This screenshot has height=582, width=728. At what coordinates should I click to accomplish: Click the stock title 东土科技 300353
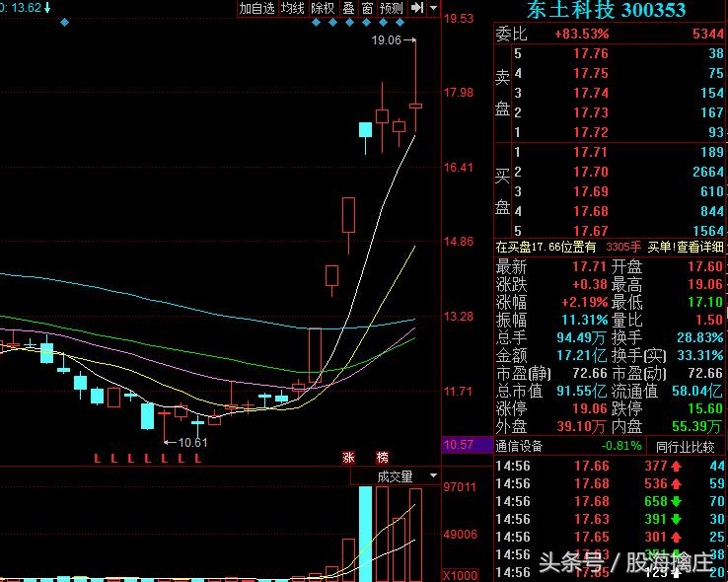coord(606,10)
